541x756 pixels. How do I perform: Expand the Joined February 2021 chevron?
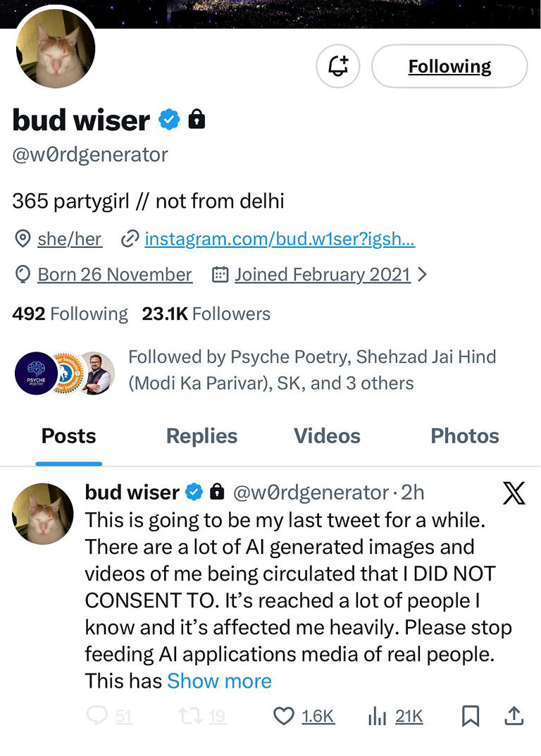point(423,275)
